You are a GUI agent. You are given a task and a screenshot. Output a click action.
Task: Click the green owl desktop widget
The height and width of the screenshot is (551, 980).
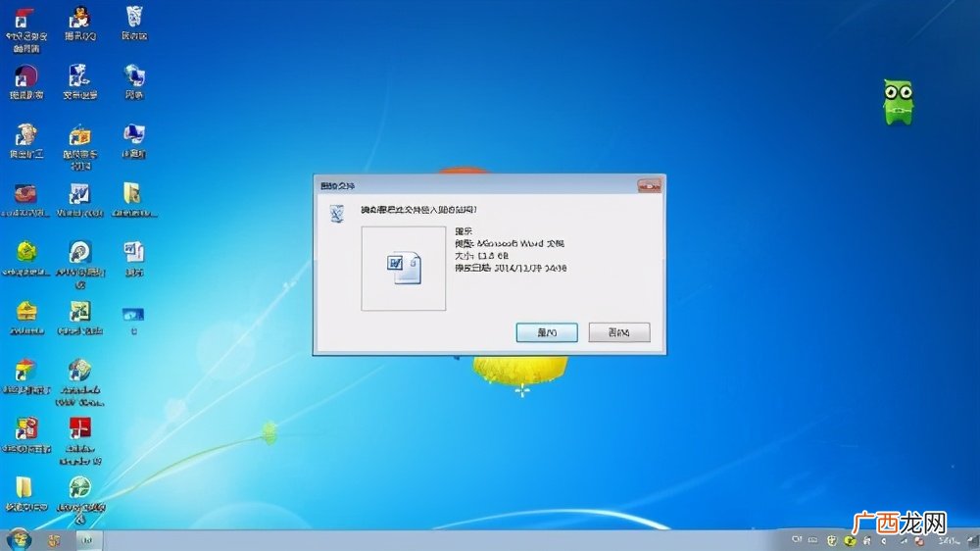click(x=898, y=101)
